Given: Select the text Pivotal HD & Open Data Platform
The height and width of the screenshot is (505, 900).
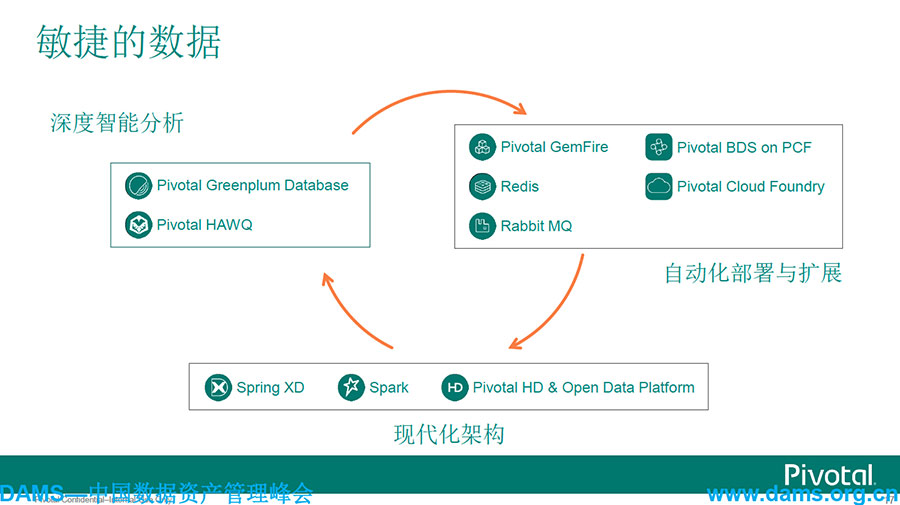Looking at the screenshot, I should tap(584, 387).
